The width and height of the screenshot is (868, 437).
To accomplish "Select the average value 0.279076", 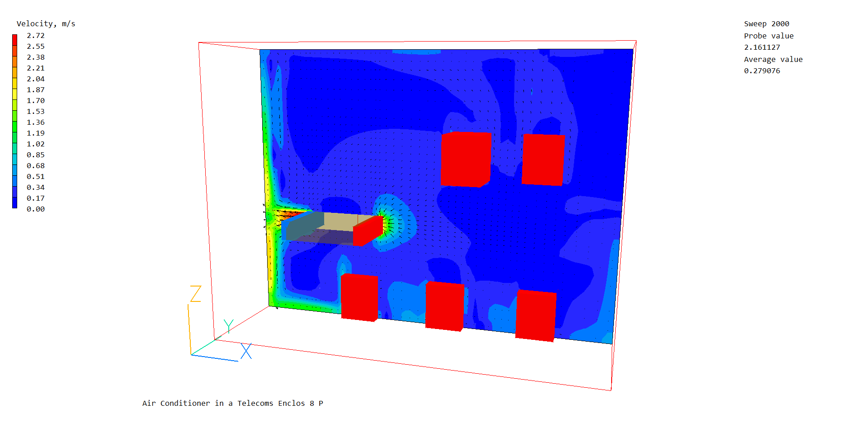I will click(x=762, y=71).
